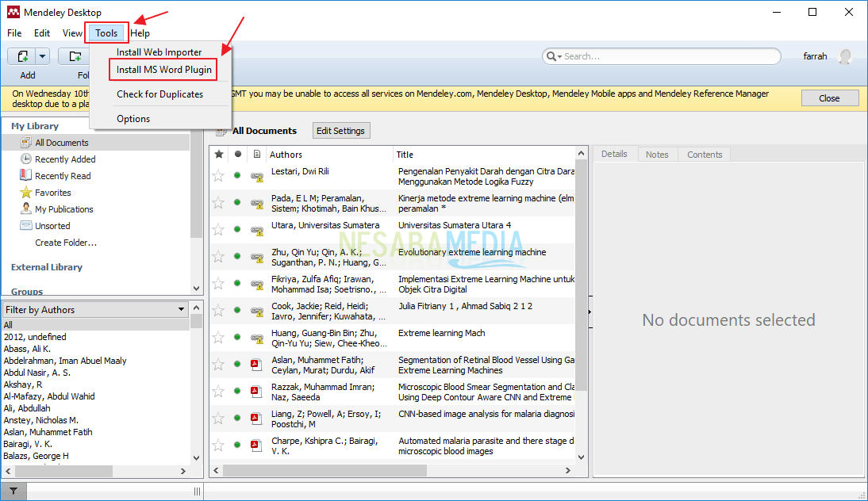Click the Favorites star icon in sidebar
The width and height of the screenshot is (868, 501).
(x=25, y=193)
